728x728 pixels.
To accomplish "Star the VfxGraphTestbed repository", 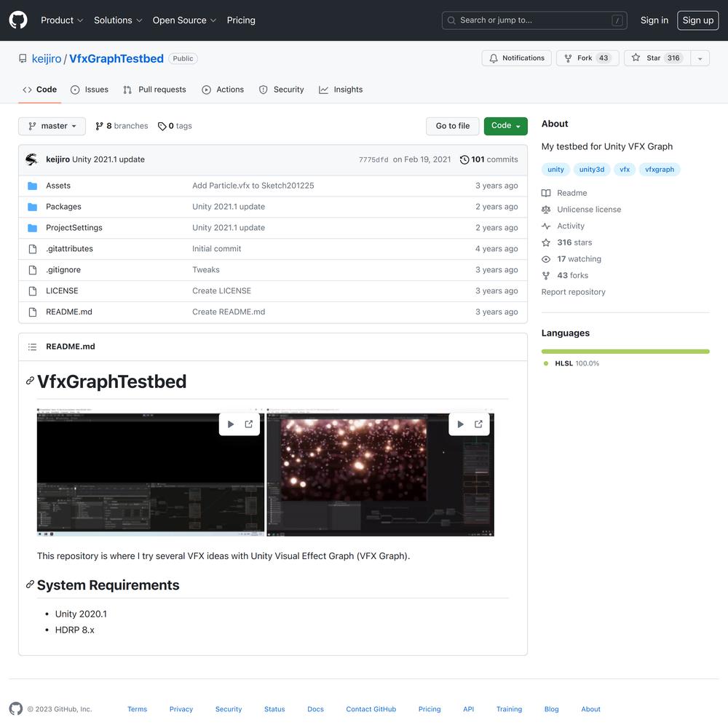I will 657,58.
